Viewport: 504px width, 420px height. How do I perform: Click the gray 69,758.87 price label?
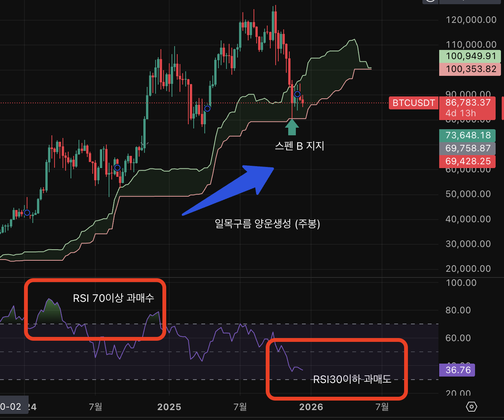tap(467, 148)
